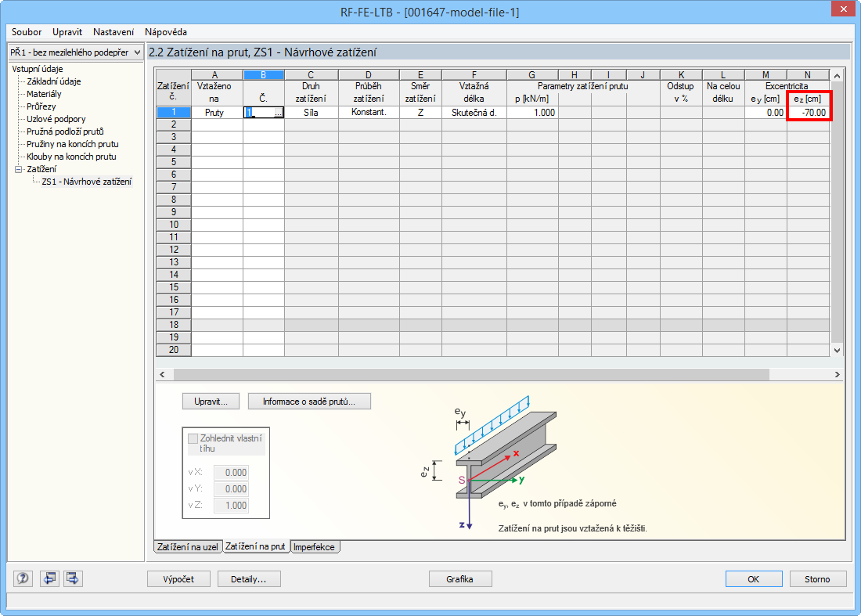This screenshot has height=616, width=861.
Task: Select Uzlové podpory tree item
Action: [56, 119]
